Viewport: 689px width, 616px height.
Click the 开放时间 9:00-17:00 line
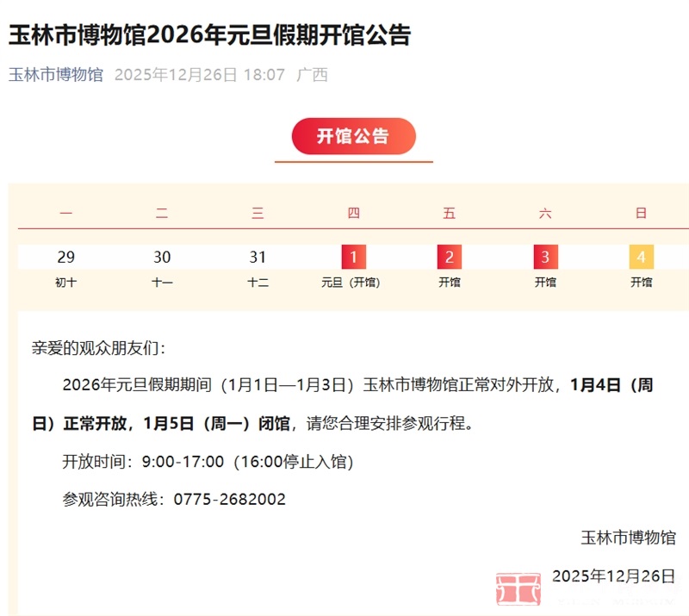208,462
